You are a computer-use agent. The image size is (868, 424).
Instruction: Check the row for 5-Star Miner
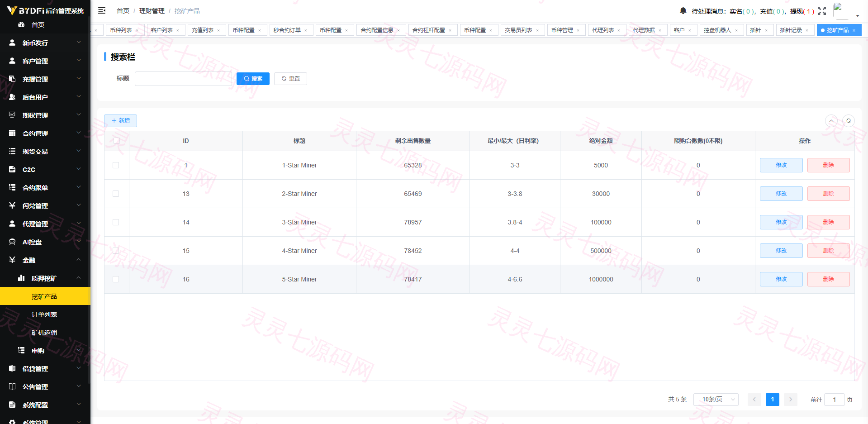pyautogui.click(x=116, y=279)
